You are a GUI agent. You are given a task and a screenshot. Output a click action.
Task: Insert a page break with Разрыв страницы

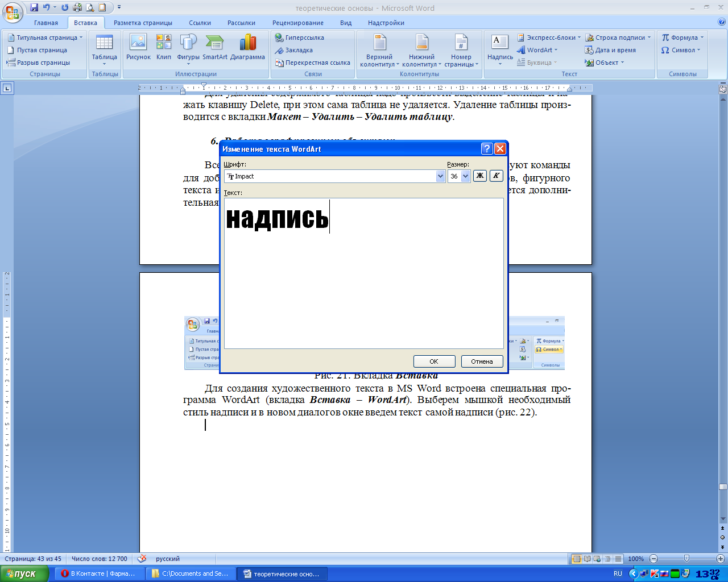(38, 63)
